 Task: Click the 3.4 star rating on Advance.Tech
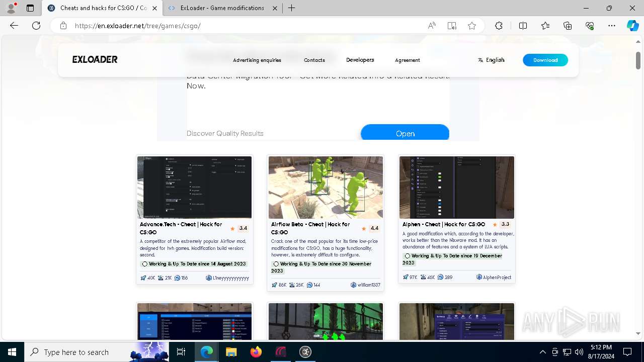coord(239,228)
